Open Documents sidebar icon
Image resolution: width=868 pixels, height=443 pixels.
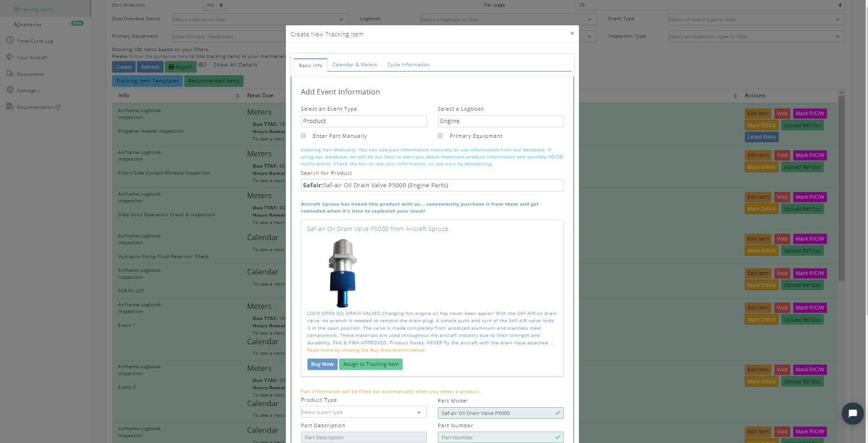tap(10, 74)
